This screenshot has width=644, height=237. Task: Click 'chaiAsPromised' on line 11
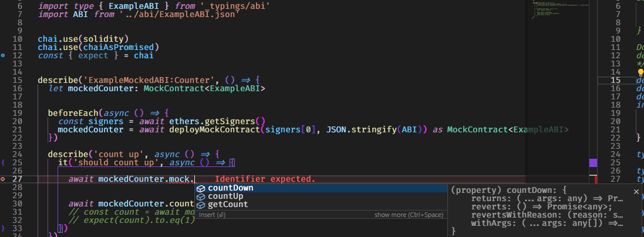pos(118,47)
